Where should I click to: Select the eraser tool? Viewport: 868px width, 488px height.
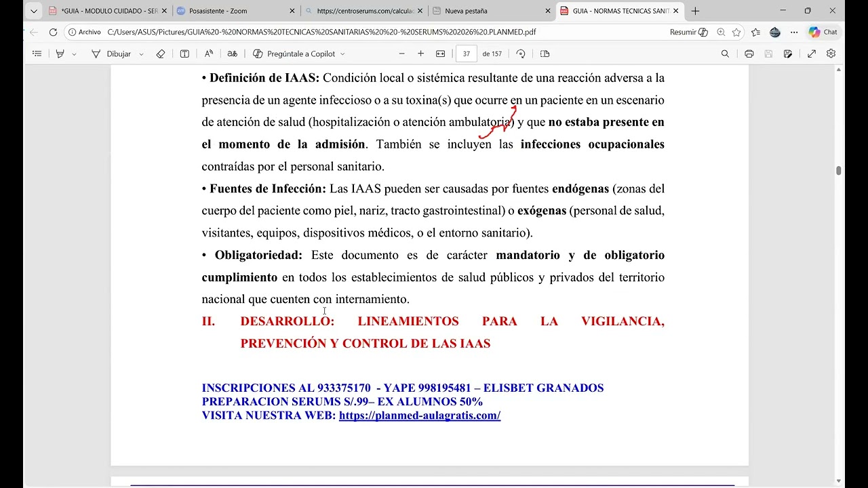[x=161, y=54]
